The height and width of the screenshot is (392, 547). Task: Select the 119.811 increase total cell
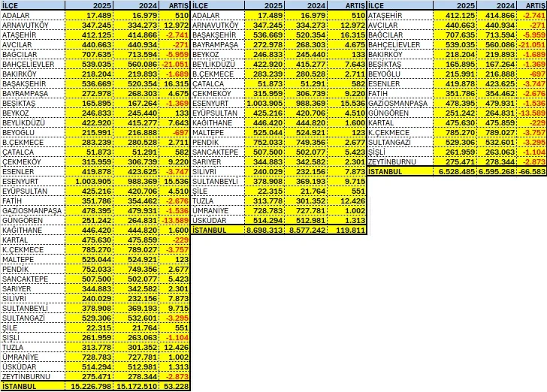pyautogui.click(x=349, y=230)
